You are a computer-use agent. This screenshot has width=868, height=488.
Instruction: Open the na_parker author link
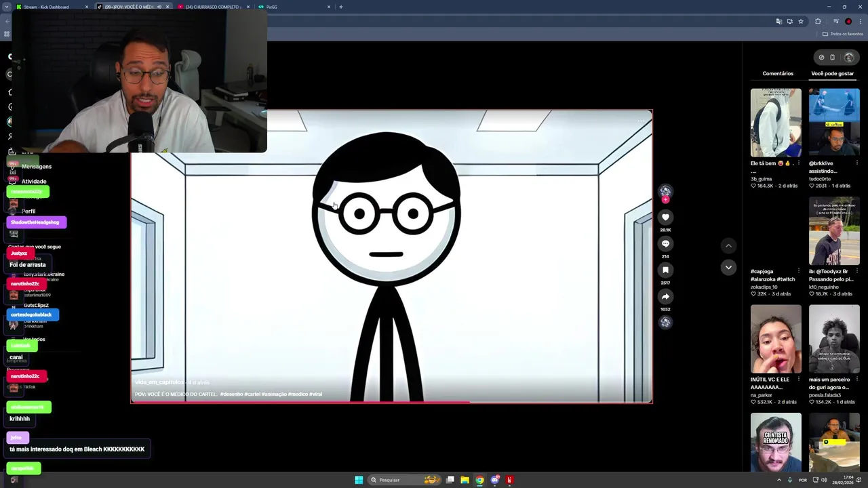click(x=762, y=395)
